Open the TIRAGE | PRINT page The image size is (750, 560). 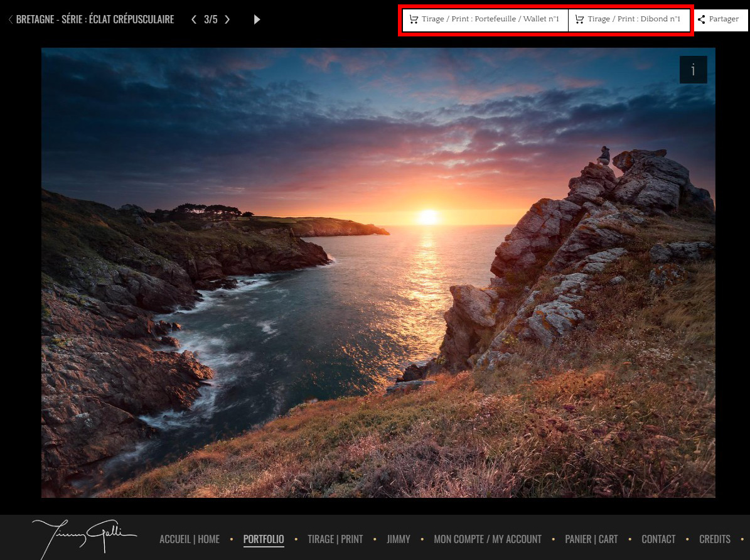pyautogui.click(x=335, y=539)
